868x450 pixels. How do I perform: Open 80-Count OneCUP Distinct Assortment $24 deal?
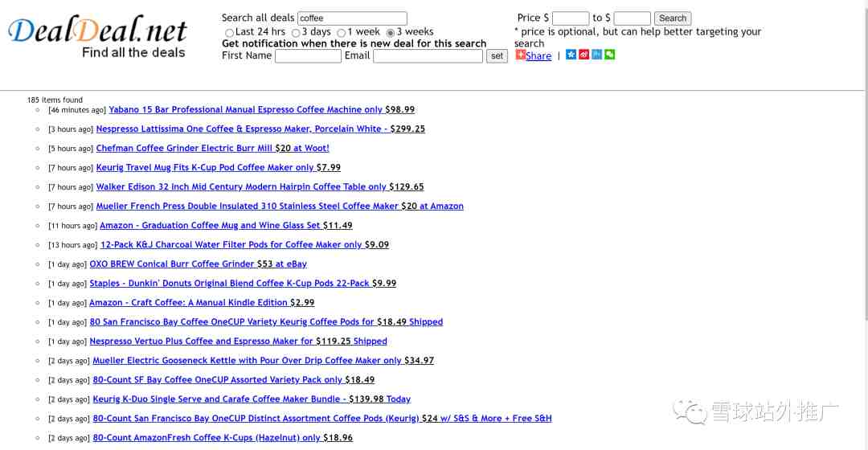[x=322, y=419]
